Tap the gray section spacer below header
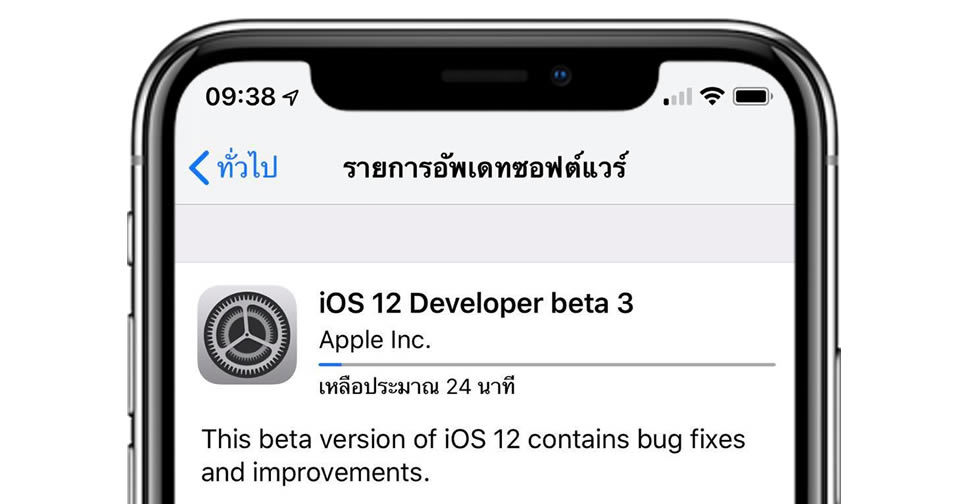 (485, 233)
